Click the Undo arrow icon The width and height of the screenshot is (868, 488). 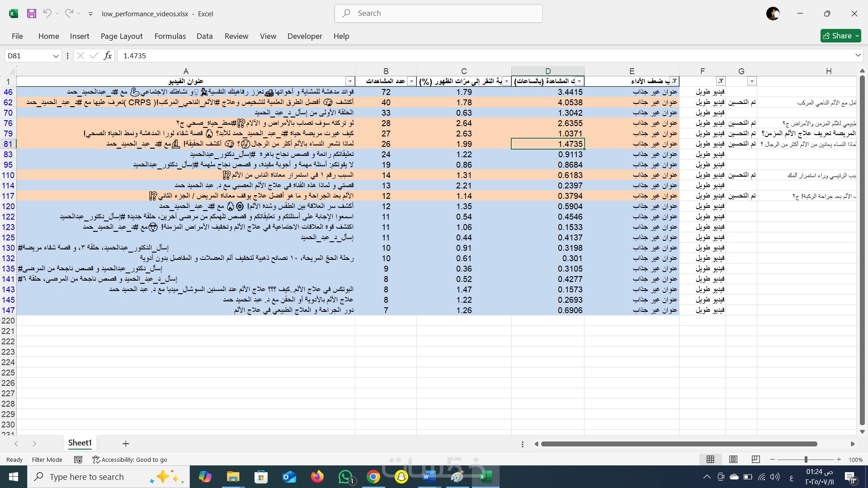(x=47, y=14)
